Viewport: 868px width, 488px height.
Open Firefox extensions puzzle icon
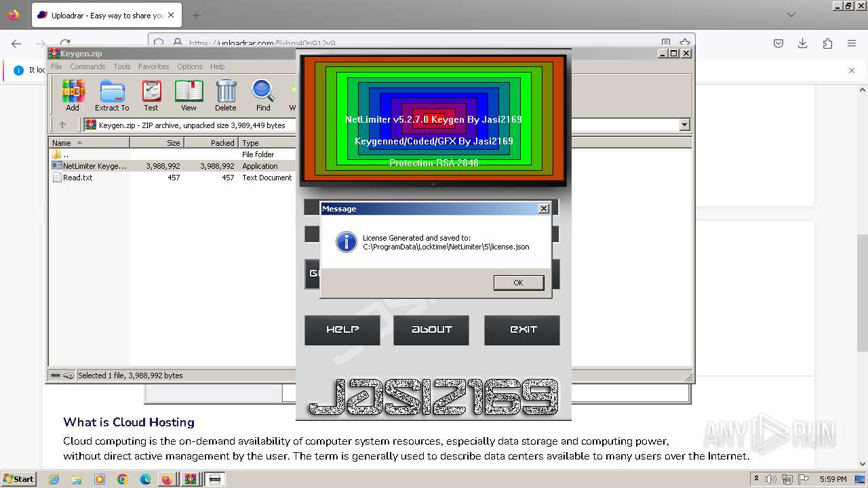[x=827, y=43]
